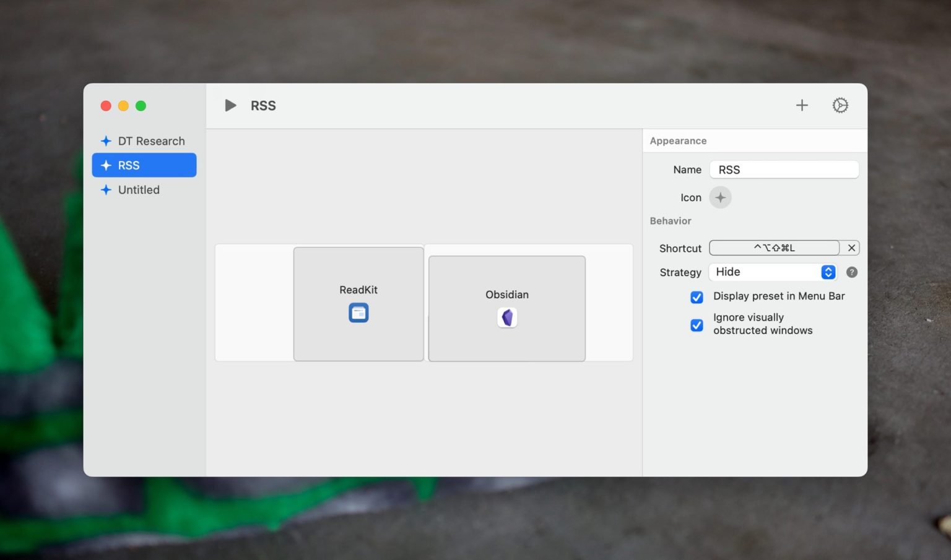Viewport: 951px width, 560px height.
Task: Click the star icon beside RSS
Action: [105, 165]
